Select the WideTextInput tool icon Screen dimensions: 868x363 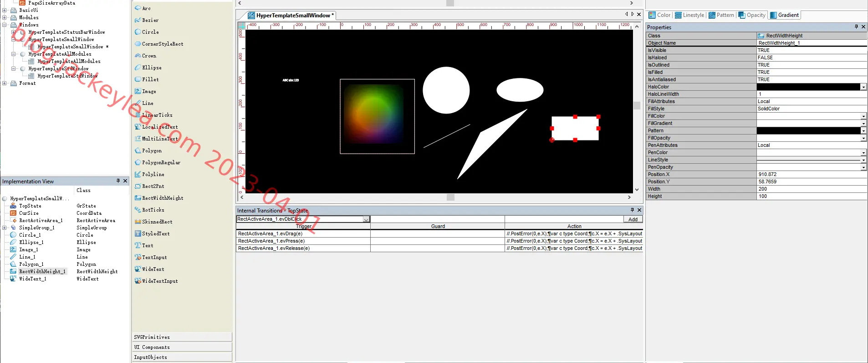[138, 281]
